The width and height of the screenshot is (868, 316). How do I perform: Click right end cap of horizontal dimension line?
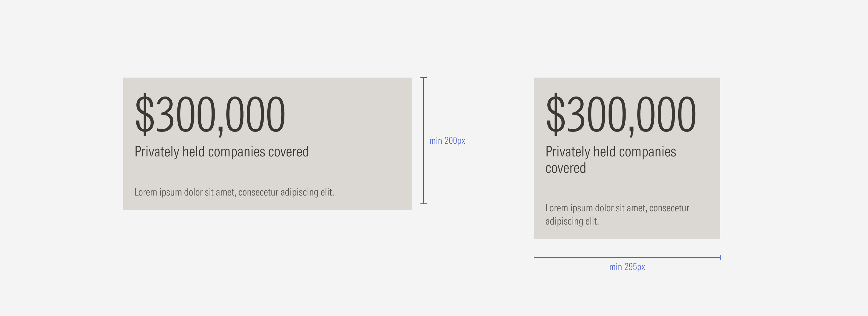point(720,257)
